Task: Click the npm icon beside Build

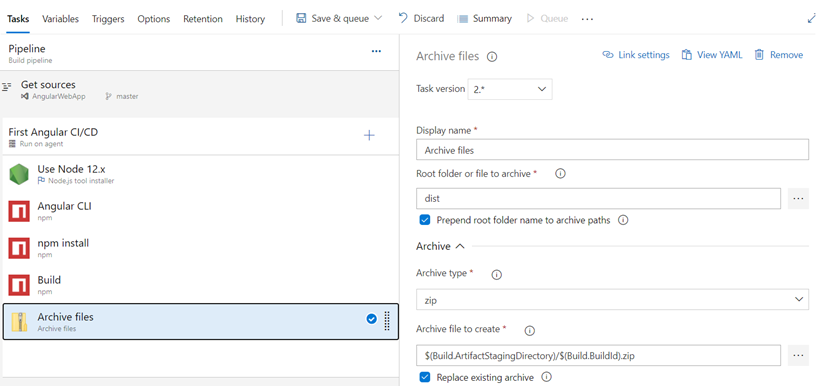Action: pos(19,285)
